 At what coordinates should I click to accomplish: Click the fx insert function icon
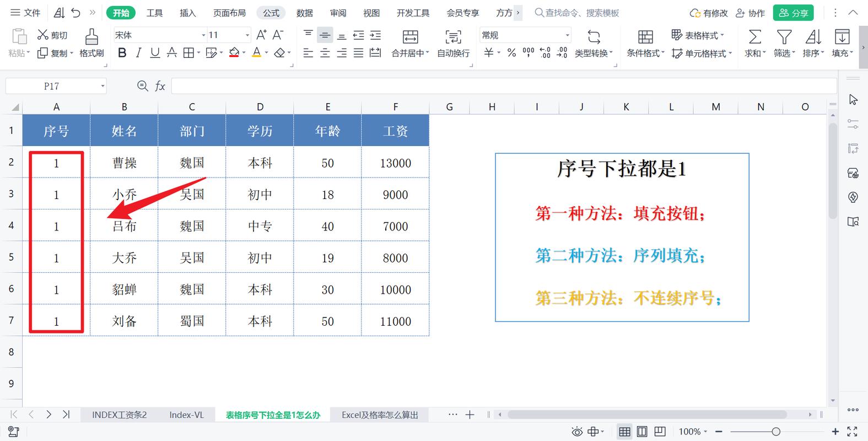(160, 86)
